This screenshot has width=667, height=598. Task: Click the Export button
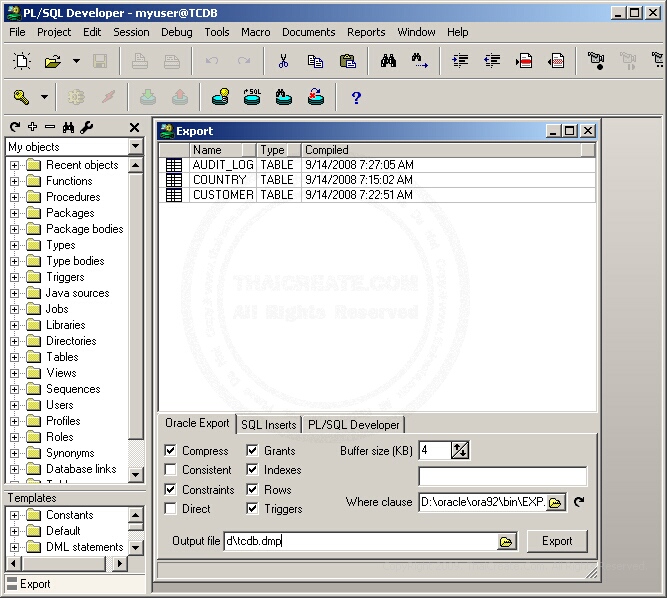pyautogui.click(x=557, y=541)
